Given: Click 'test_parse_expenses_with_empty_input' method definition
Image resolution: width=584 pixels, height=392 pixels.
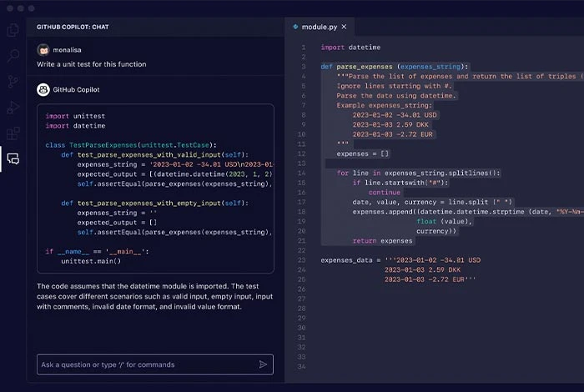Looking at the screenshot, I should (154, 204).
